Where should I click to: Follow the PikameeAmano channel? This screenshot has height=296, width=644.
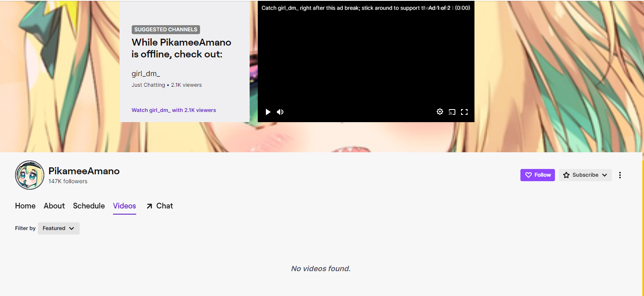click(537, 175)
